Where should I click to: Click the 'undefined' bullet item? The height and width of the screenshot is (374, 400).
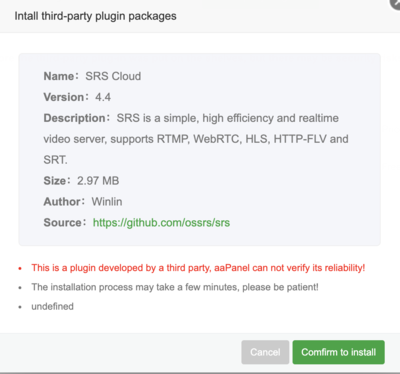[x=52, y=306]
